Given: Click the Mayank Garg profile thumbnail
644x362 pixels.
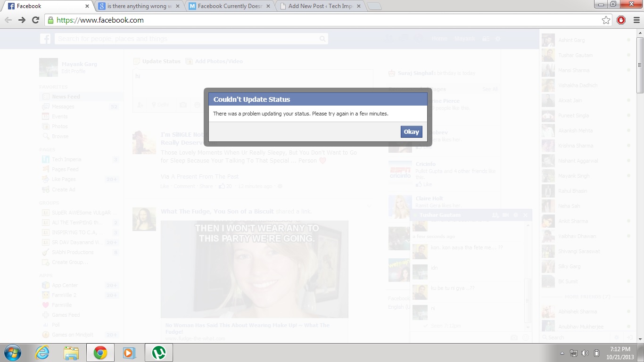Looking at the screenshot, I should point(49,67).
